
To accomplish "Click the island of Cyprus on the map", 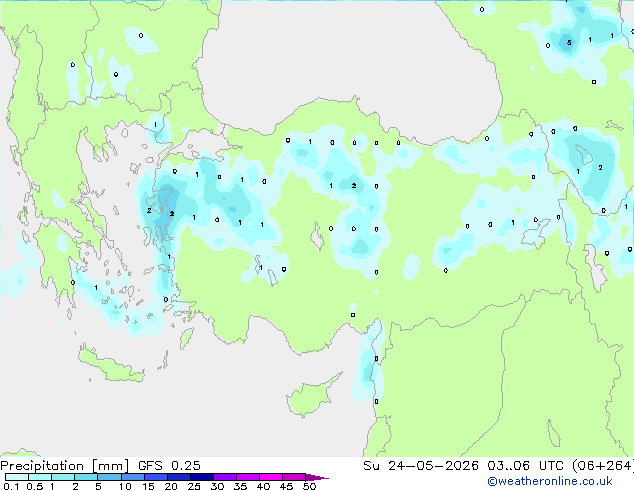I will [313, 395].
